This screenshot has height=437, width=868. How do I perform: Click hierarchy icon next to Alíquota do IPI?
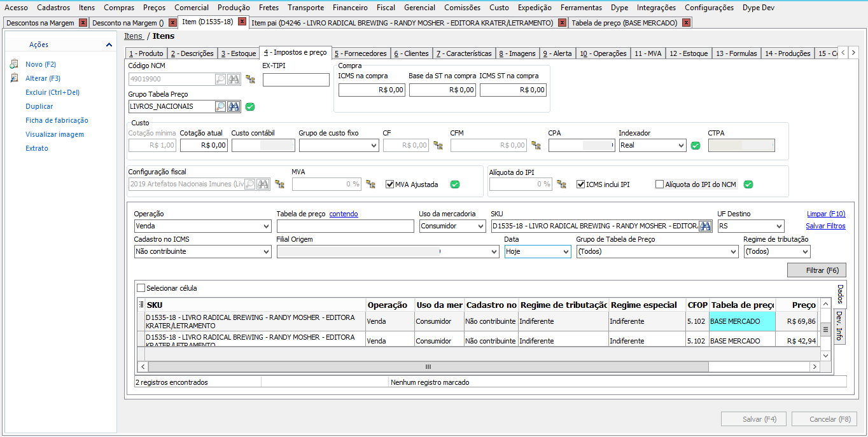[561, 184]
